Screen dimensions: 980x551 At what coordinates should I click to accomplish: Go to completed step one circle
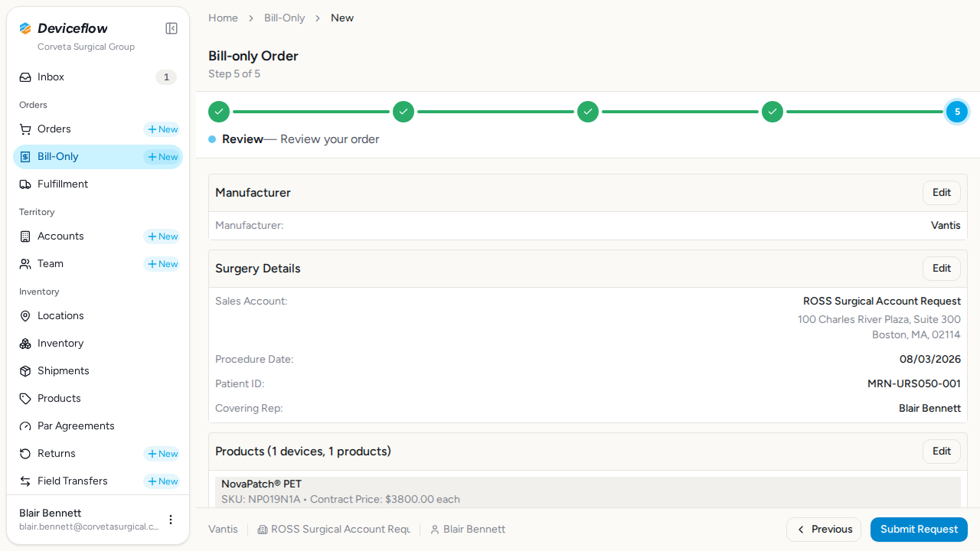(x=219, y=112)
